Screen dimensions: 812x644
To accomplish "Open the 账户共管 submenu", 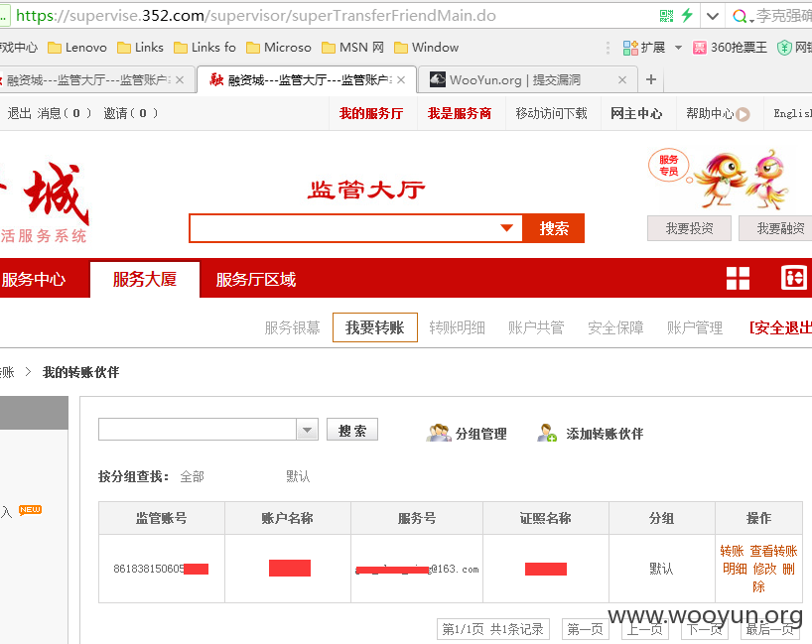I will [x=536, y=327].
